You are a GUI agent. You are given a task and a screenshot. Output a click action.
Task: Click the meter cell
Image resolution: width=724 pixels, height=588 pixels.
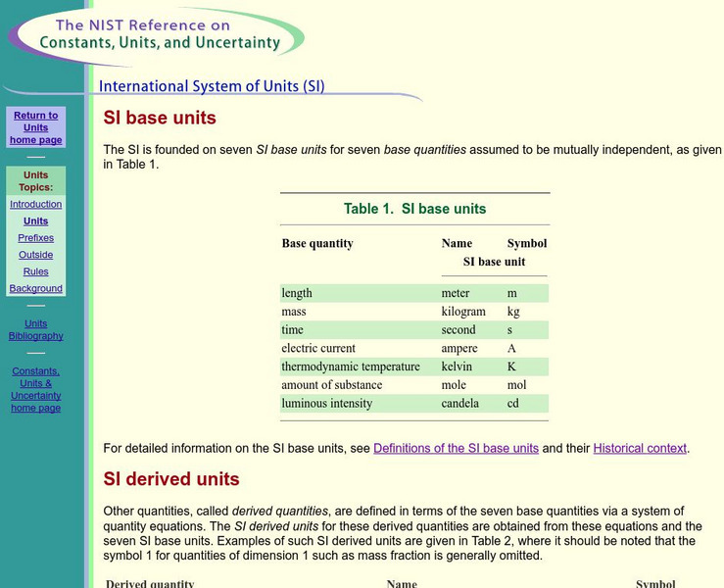[x=456, y=293]
